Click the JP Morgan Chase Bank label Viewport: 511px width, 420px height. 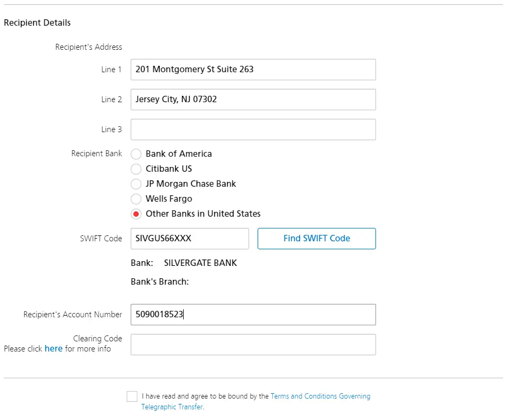(x=191, y=184)
